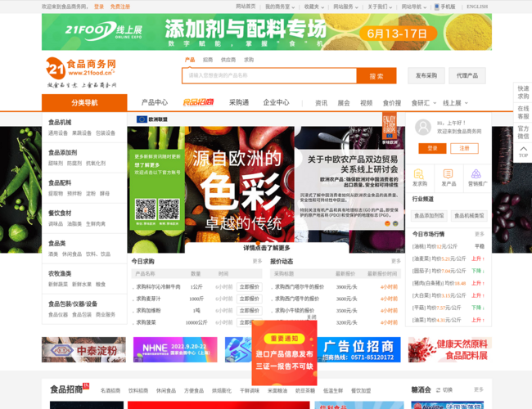Focus the product name search field
The image size is (532, 409).
[x=269, y=75]
